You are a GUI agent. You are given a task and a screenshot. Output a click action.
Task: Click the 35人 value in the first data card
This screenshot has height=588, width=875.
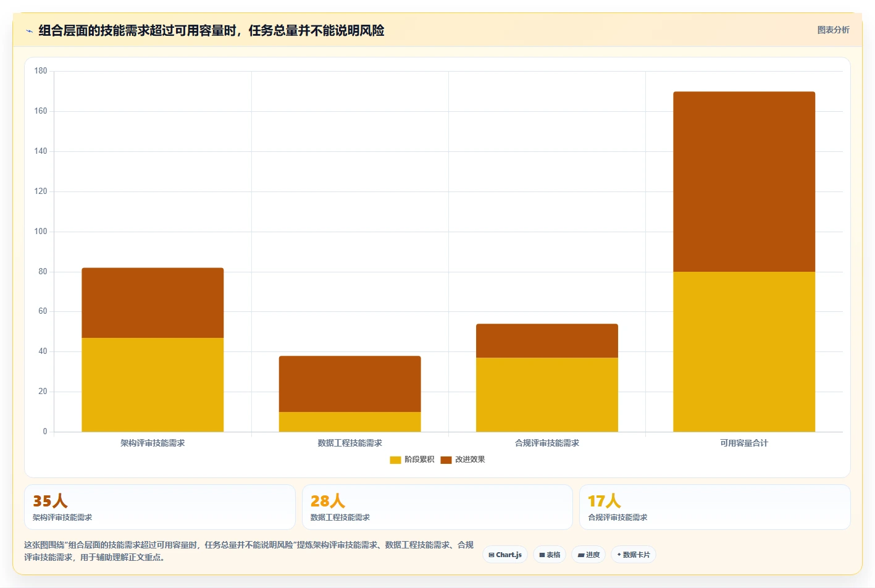pyautogui.click(x=50, y=501)
